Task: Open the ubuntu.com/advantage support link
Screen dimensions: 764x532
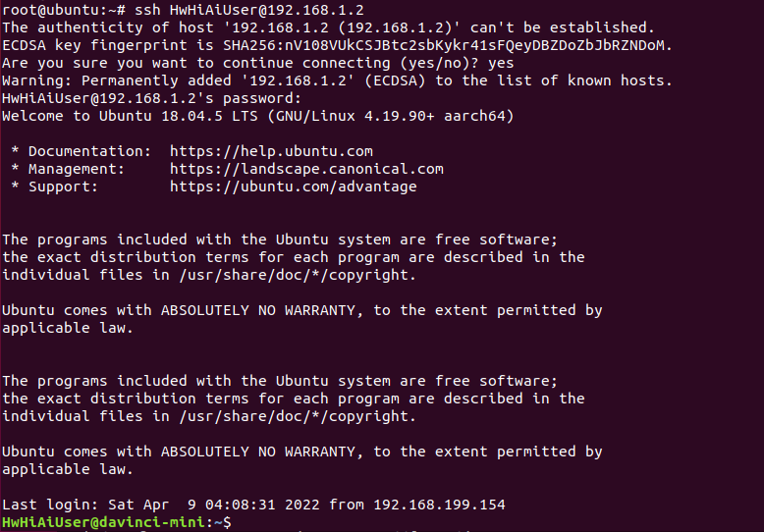Action: point(293,186)
